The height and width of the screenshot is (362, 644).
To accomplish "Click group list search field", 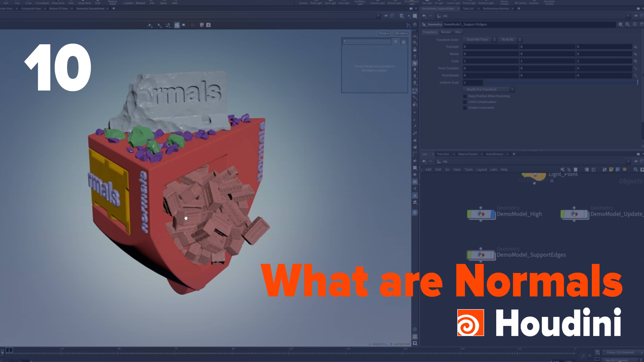I will point(367,42).
